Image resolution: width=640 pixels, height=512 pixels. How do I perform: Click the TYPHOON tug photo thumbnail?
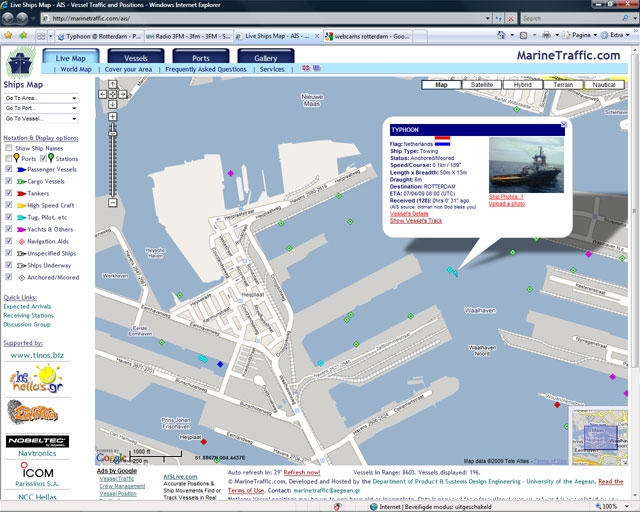click(x=527, y=165)
